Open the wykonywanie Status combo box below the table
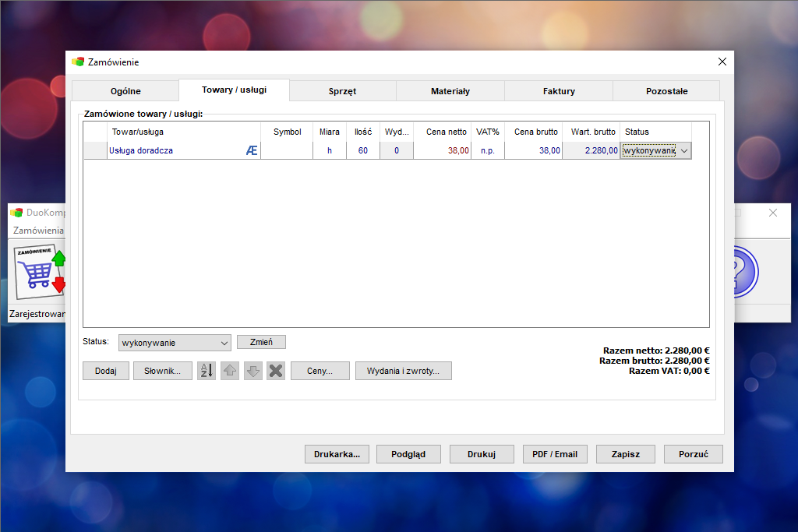 coord(175,343)
